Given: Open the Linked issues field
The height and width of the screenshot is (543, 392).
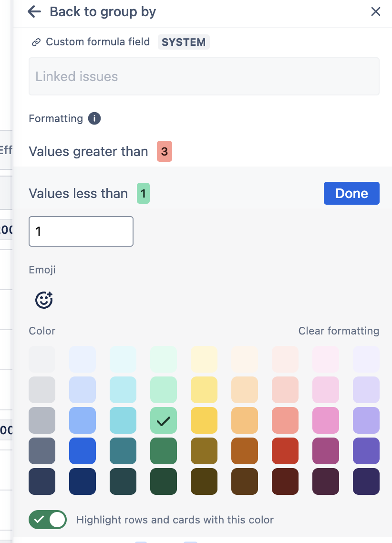Looking at the screenshot, I should [204, 76].
